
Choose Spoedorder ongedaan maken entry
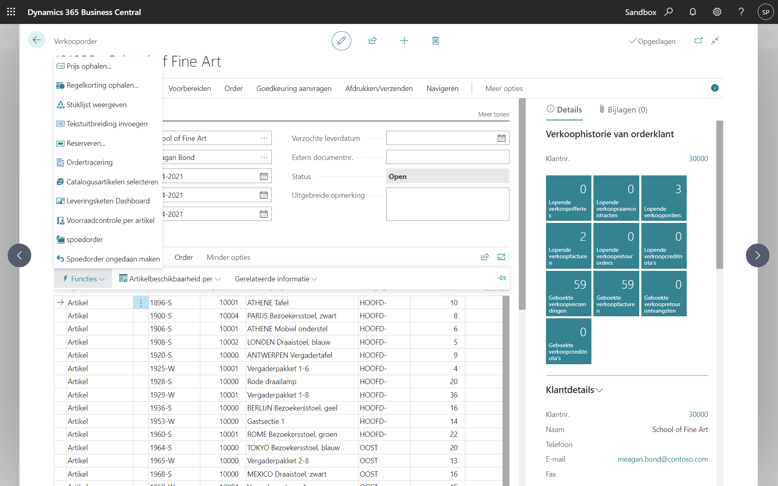(108, 259)
